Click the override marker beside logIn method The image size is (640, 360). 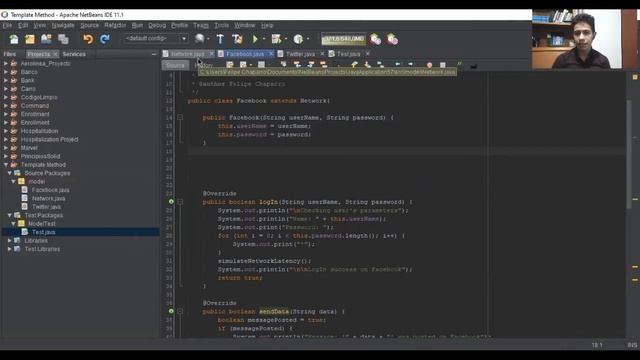coord(171,202)
